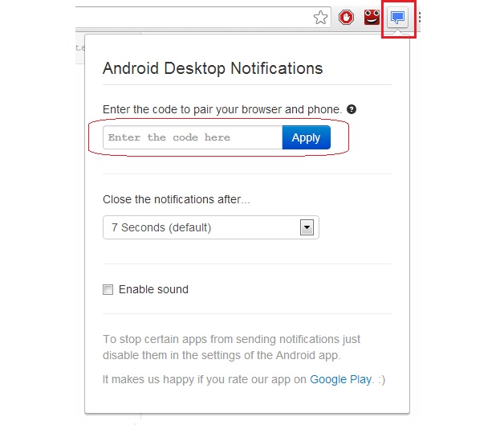Image resolution: width=504 pixels, height=425 pixels.
Task: Open the red smiley face extension
Action: coord(372,17)
